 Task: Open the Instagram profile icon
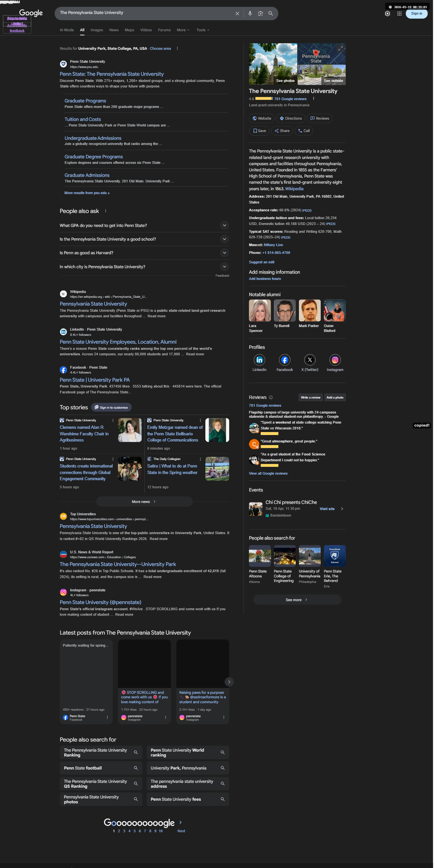(x=335, y=360)
